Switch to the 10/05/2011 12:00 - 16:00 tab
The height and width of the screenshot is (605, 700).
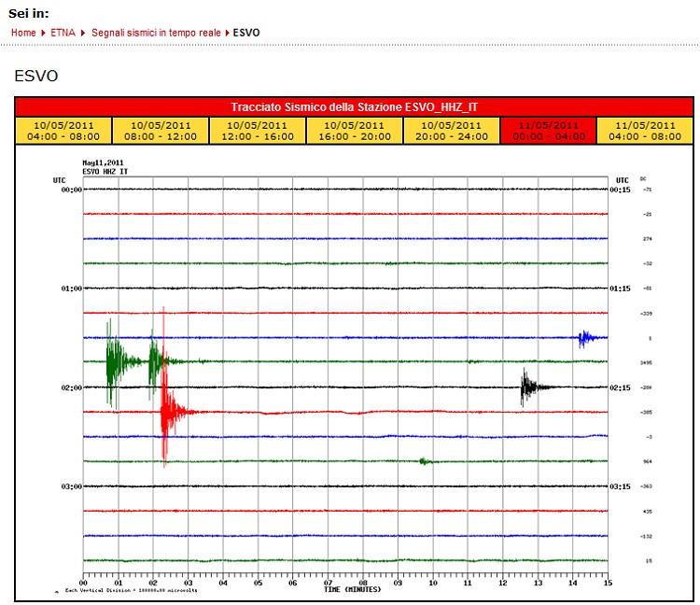258,131
